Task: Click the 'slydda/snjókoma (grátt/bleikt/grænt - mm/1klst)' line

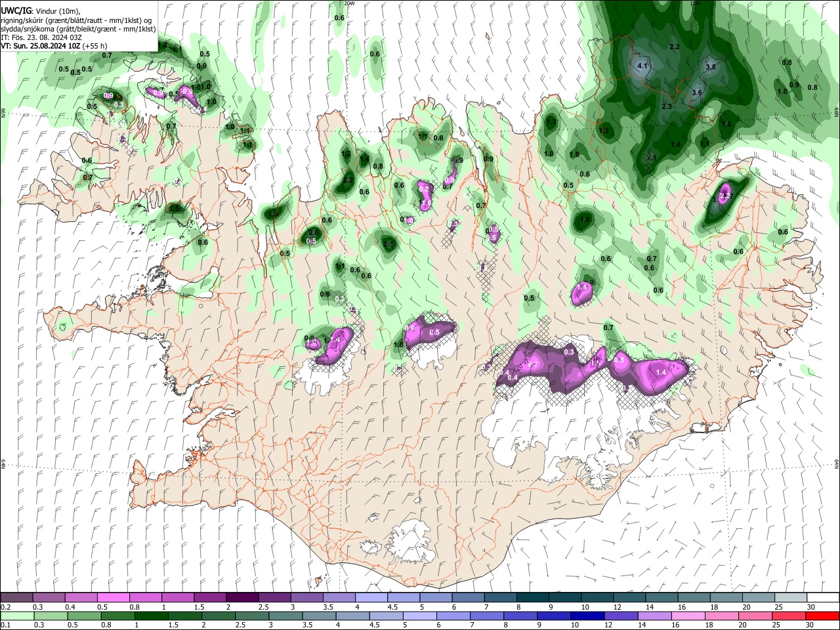Action: [x=78, y=29]
